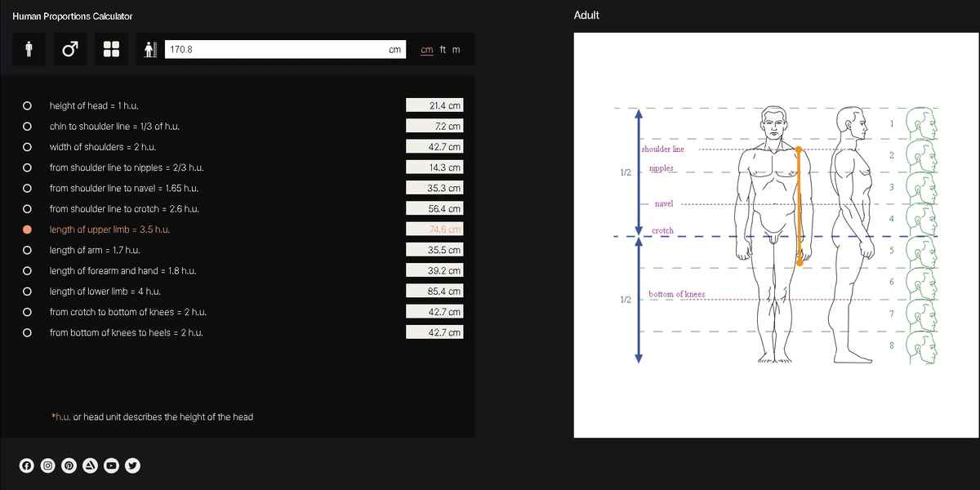This screenshot has width=980, height=490.
Task: Select the cm unit option
Action: tap(427, 50)
